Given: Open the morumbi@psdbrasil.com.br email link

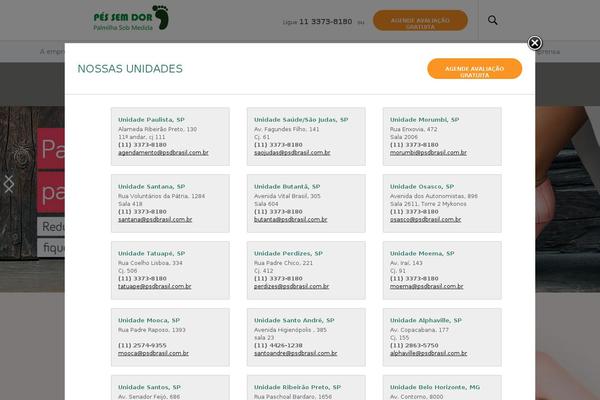Looking at the screenshot, I should tap(428, 152).
